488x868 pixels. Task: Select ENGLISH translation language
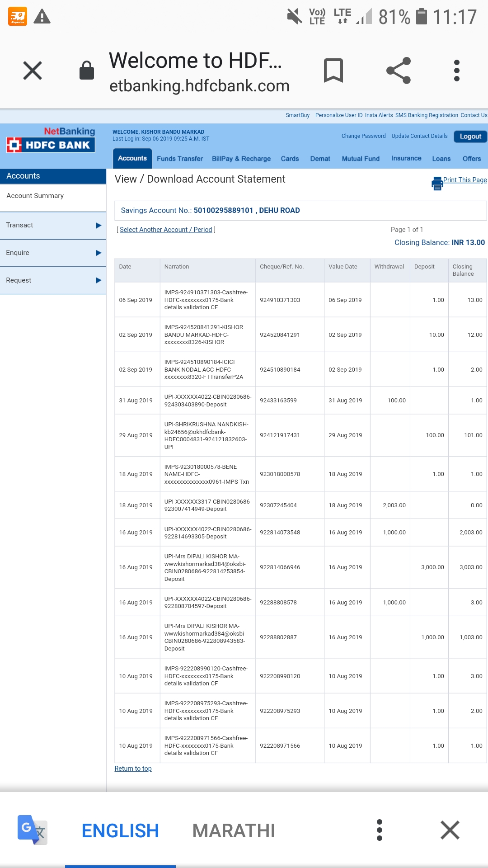pyautogui.click(x=120, y=830)
